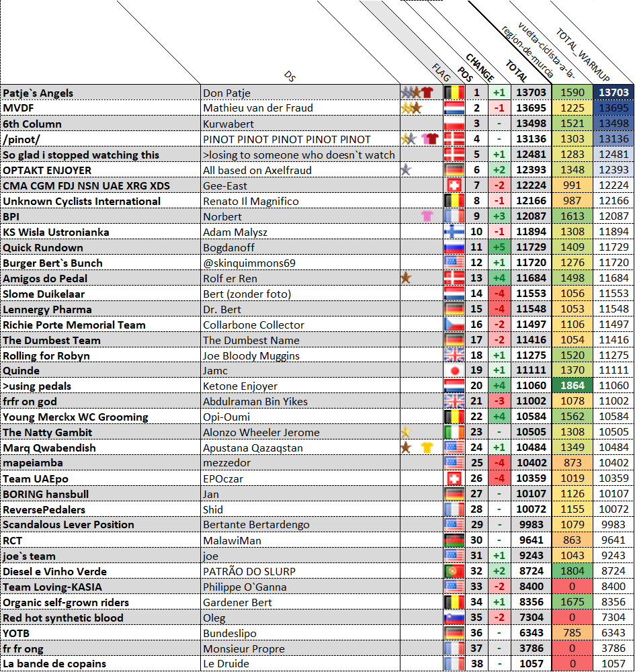Click the Swiss flag in CMA CGM FDJ row
Screen dimensions: 635x672
(454, 185)
